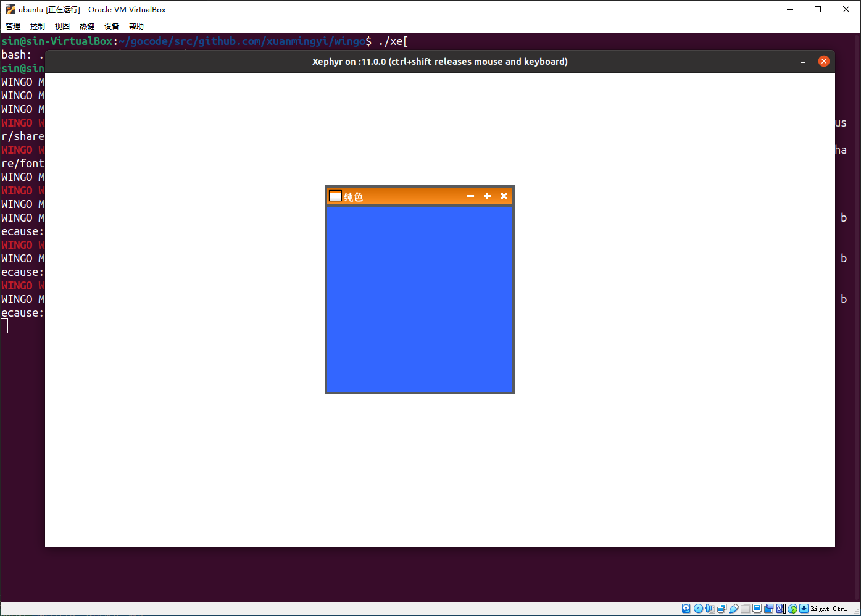Click the keyboard capture arrow status icon
This screenshot has height=616, width=861.
point(804,609)
